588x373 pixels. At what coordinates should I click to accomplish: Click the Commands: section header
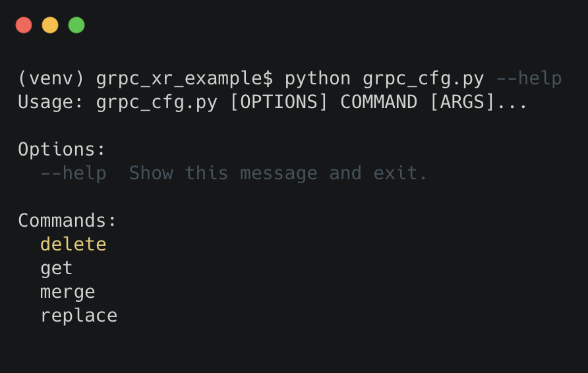tap(67, 221)
